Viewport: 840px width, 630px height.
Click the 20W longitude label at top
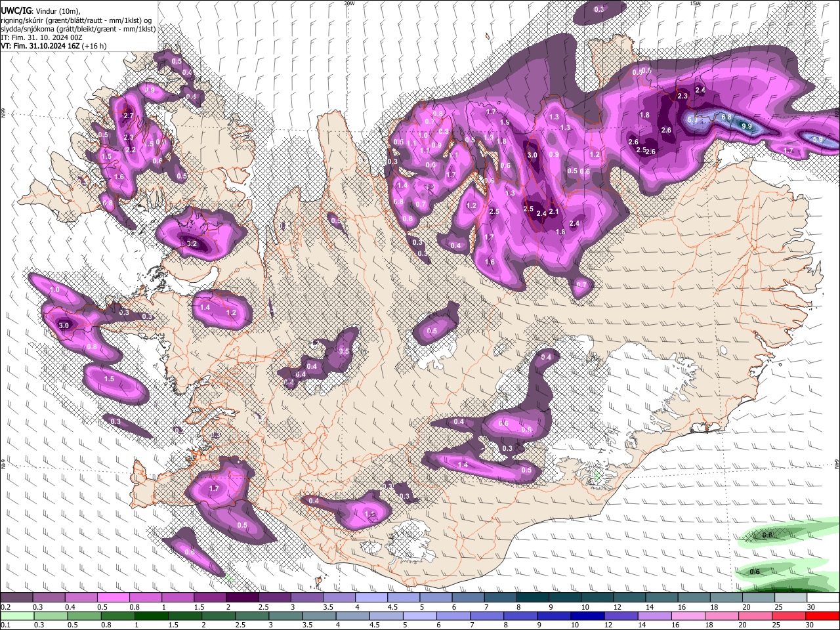coord(349,3)
